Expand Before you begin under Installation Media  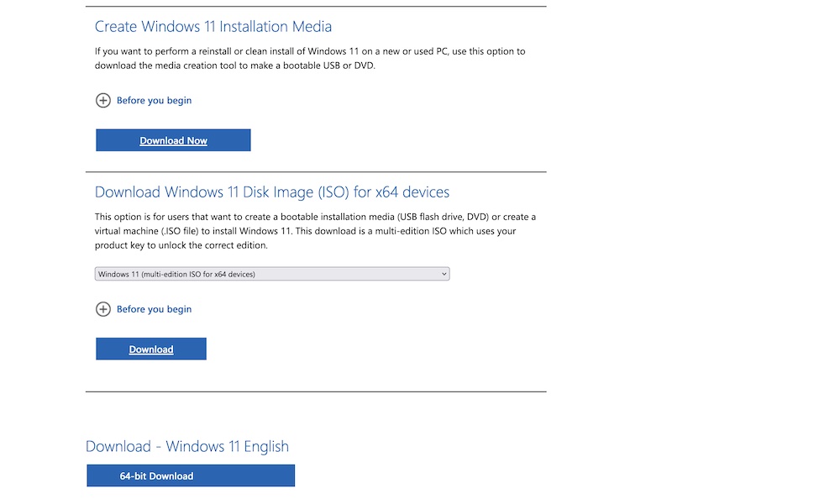point(154,100)
